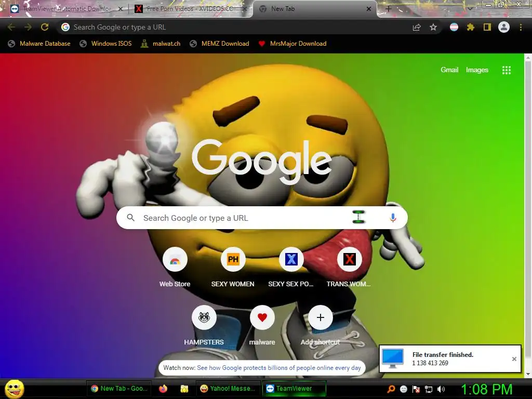532x399 pixels.
Task: Open the malwat.ch bookmark
Action: click(x=161, y=44)
